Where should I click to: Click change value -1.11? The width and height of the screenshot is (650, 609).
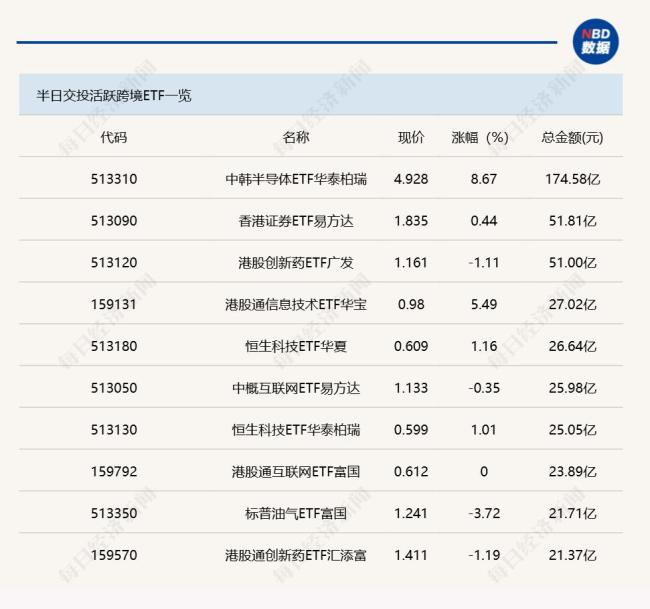(484, 263)
